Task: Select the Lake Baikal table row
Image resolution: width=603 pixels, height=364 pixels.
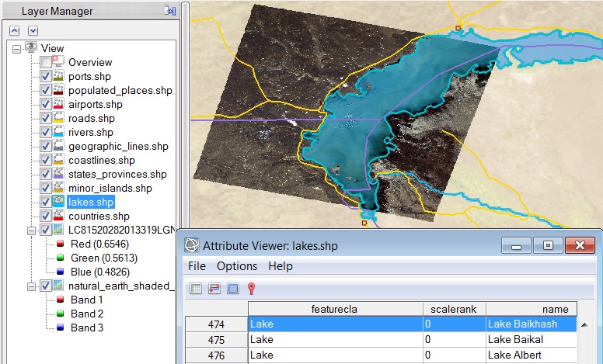Action: (x=412, y=339)
